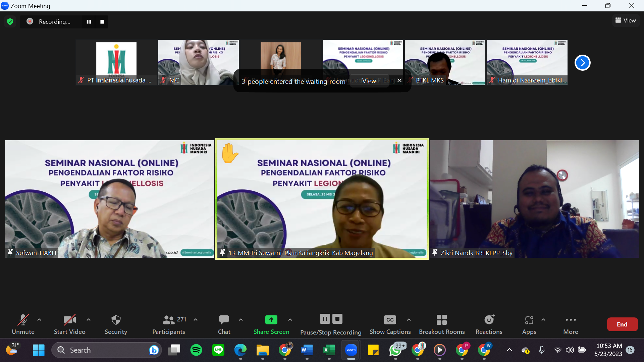Open the Apps icon
644x362 pixels.
coord(529,320)
